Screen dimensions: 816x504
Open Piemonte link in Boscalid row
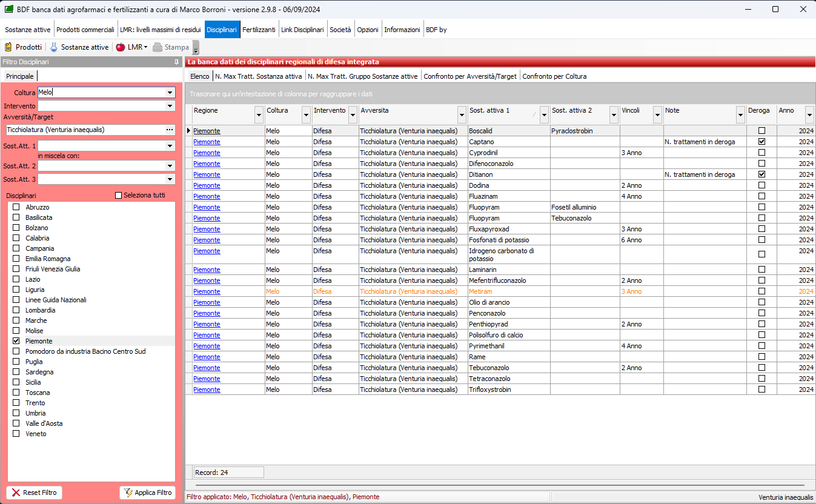tap(207, 131)
